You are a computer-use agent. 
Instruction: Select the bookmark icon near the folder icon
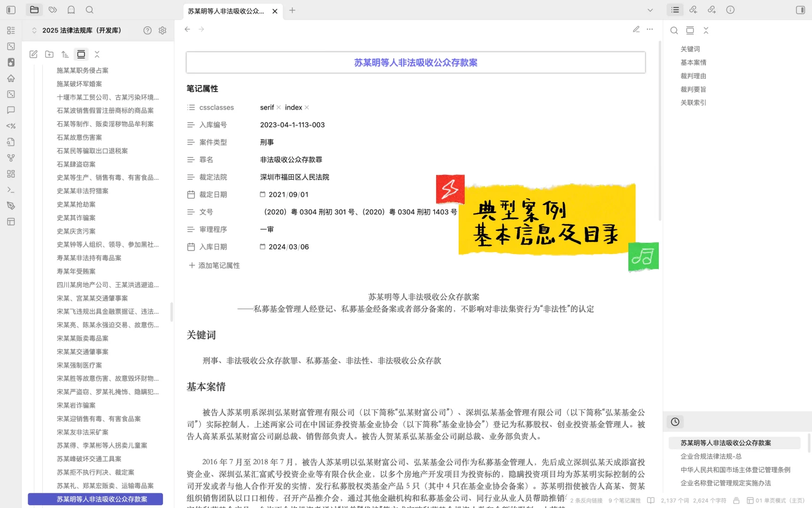pyautogui.click(x=71, y=9)
